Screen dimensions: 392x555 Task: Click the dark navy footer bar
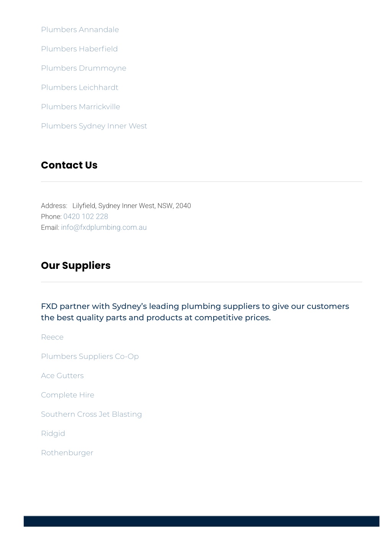coord(201,521)
